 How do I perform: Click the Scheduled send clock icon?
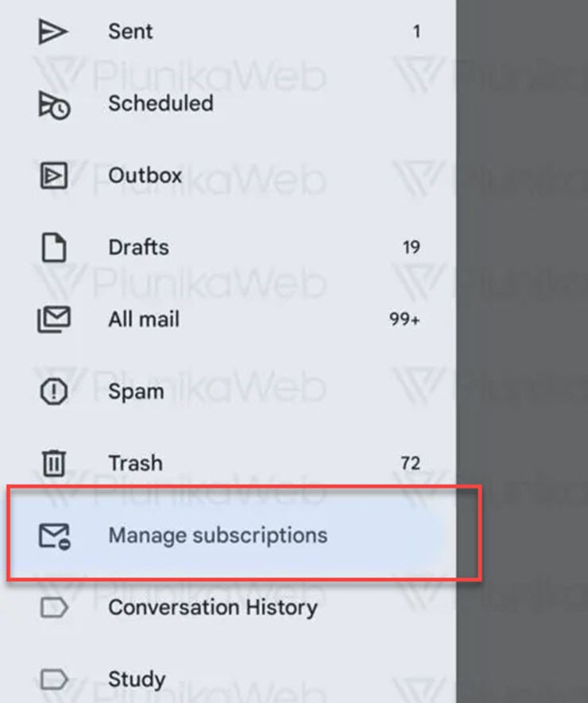54,105
